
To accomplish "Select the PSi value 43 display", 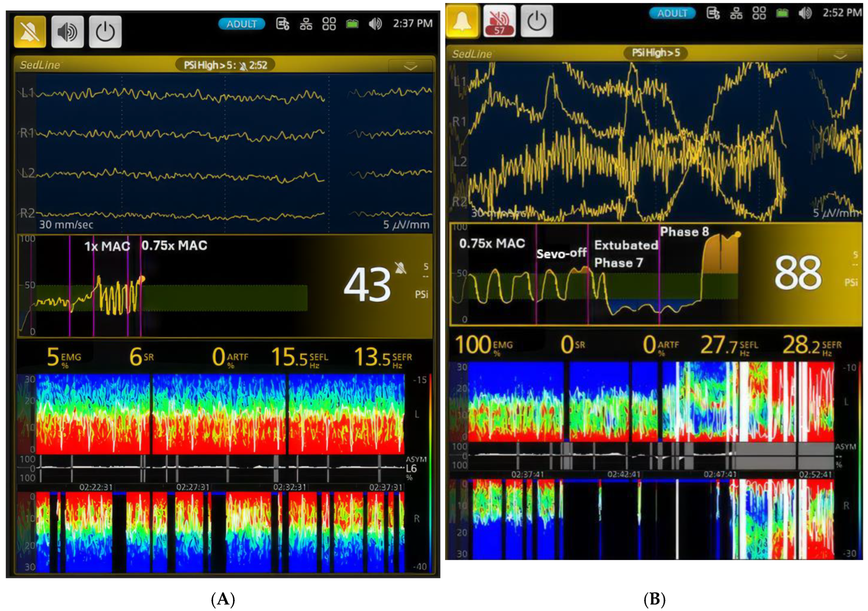I will click(367, 285).
